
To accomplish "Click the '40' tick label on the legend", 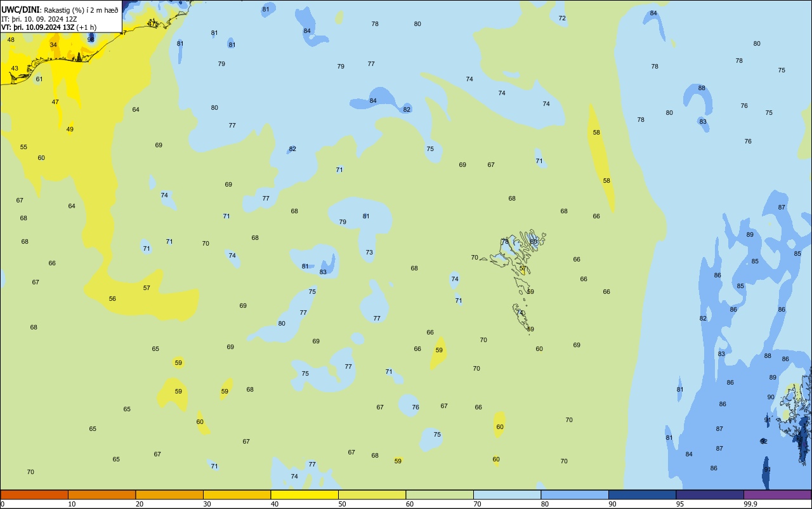I will [275, 504].
